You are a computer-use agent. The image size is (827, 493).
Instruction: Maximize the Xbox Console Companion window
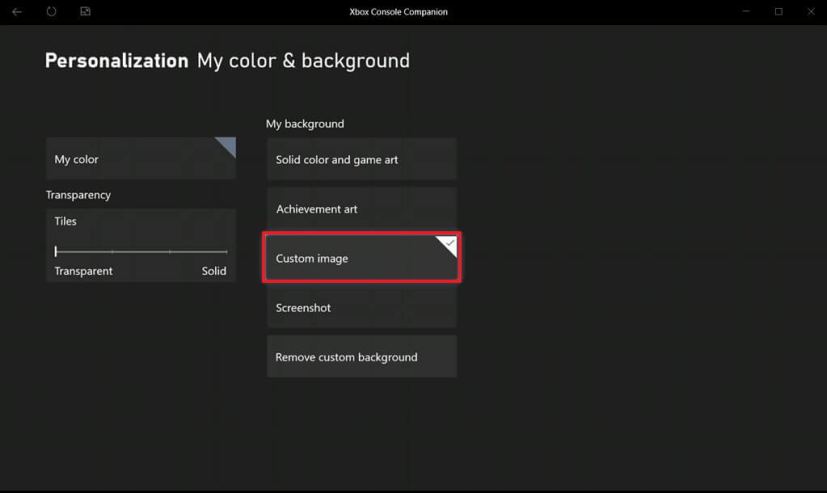pos(778,11)
